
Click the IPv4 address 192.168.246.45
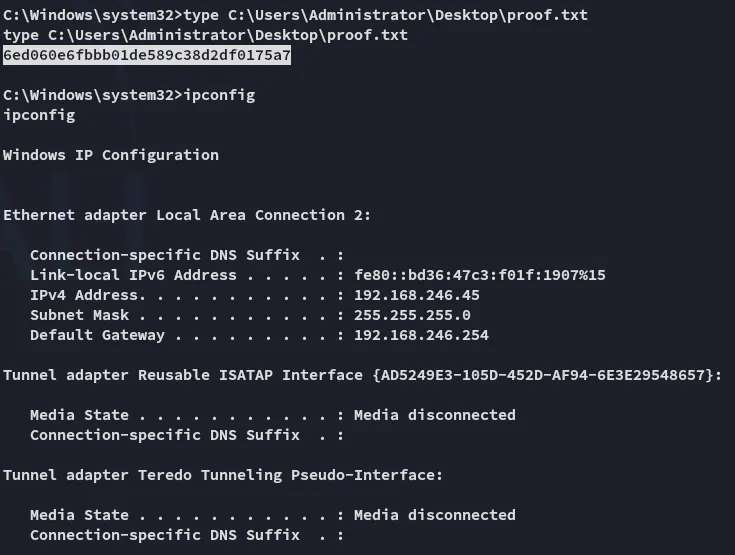(x=417, y=295)
